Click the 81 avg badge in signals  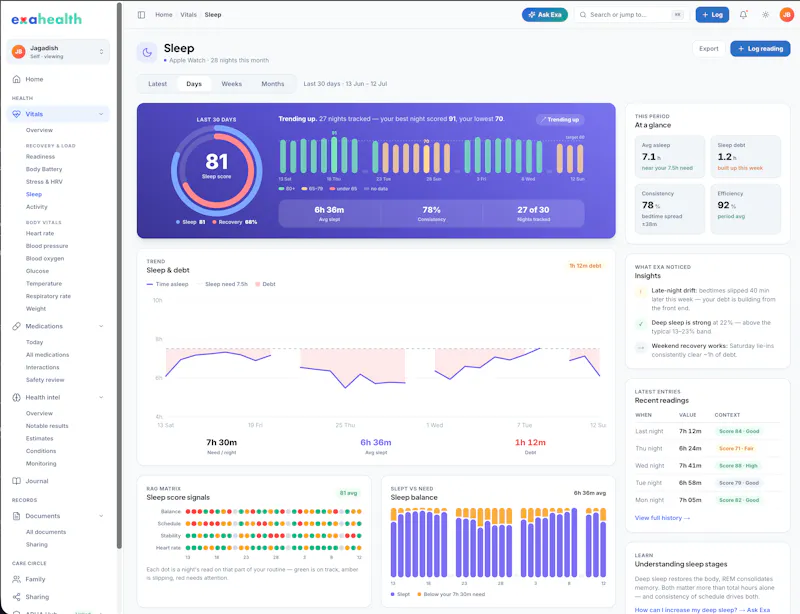click(x=348, y=493)
